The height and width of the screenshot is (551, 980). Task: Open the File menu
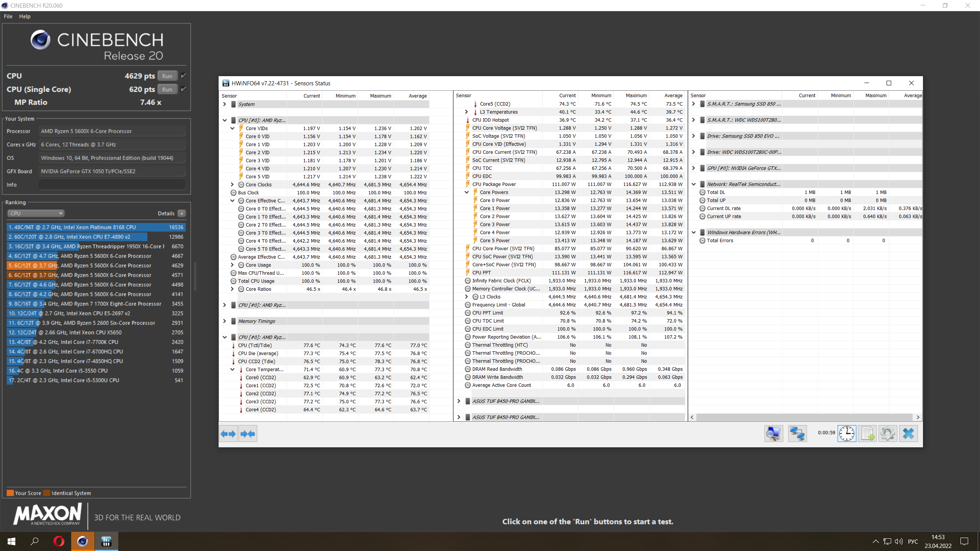point(8,16)
